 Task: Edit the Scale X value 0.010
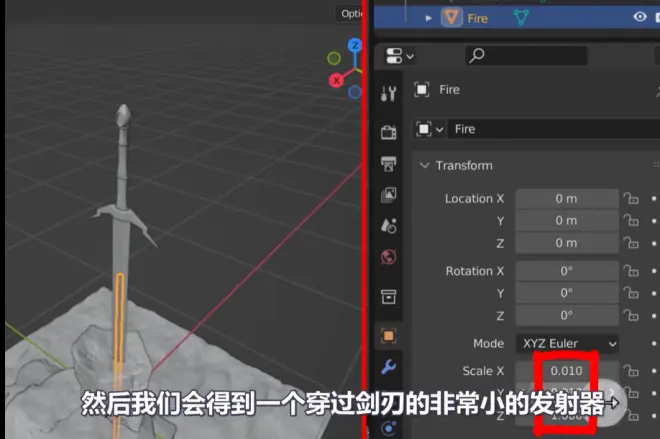tap(567, 371)
